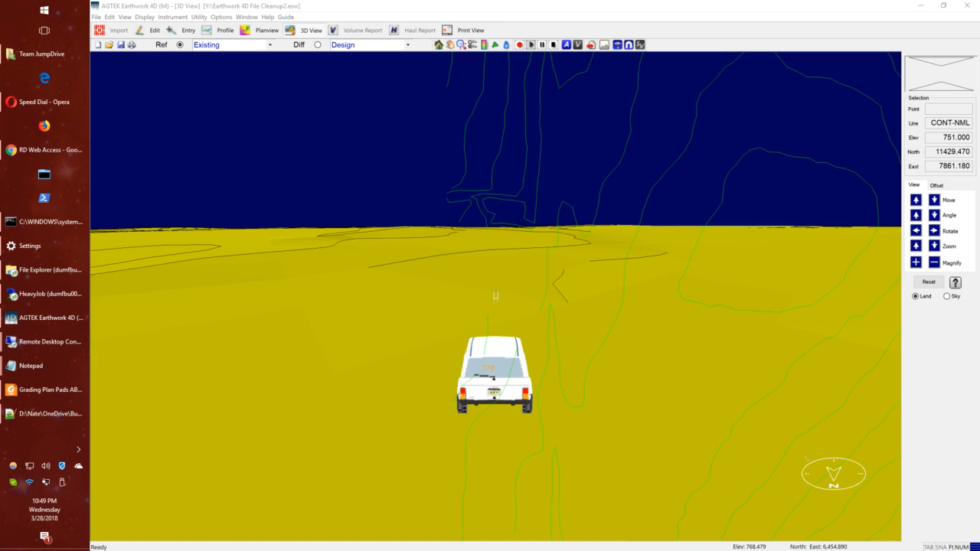Click the Magnify plus button

click(x=916, y=262)
